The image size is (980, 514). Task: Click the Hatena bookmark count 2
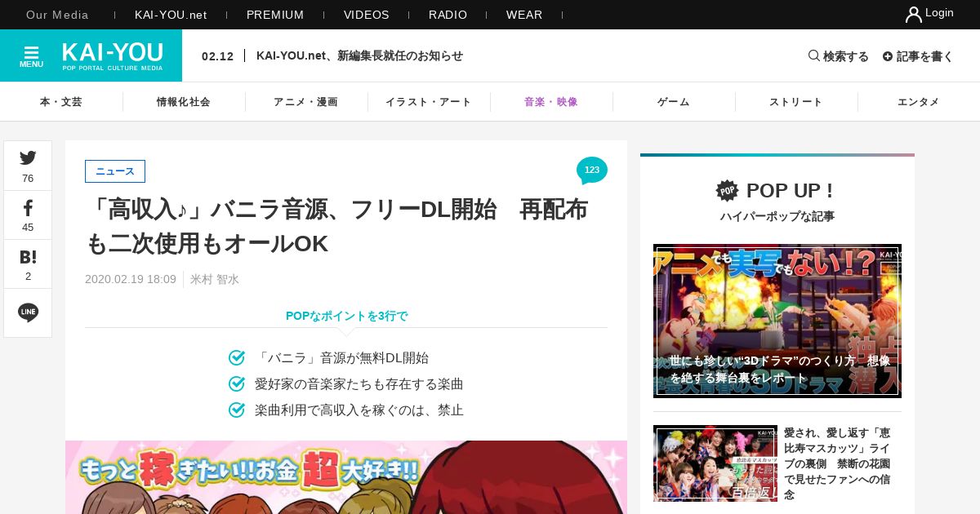(28, 276)
